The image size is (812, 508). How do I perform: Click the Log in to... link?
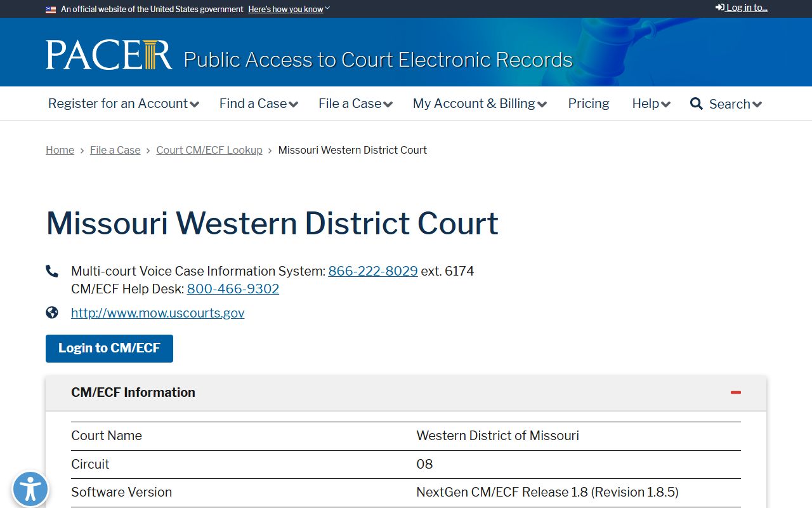point(742,8)
